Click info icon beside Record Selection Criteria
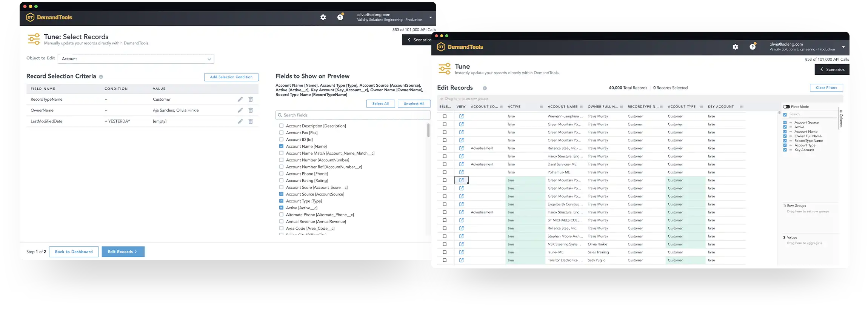The image size is (868, 313). tap(101, 77)
